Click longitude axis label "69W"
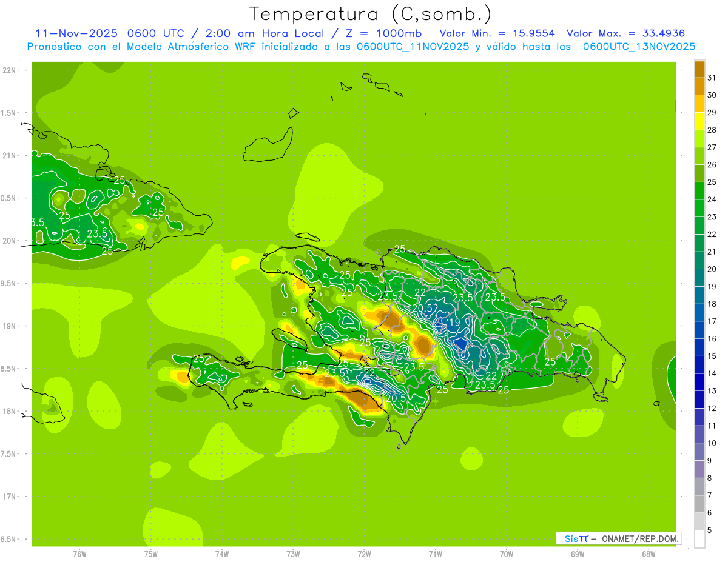Viewport: 728px width, 562px height. click(x=578, y=554)
